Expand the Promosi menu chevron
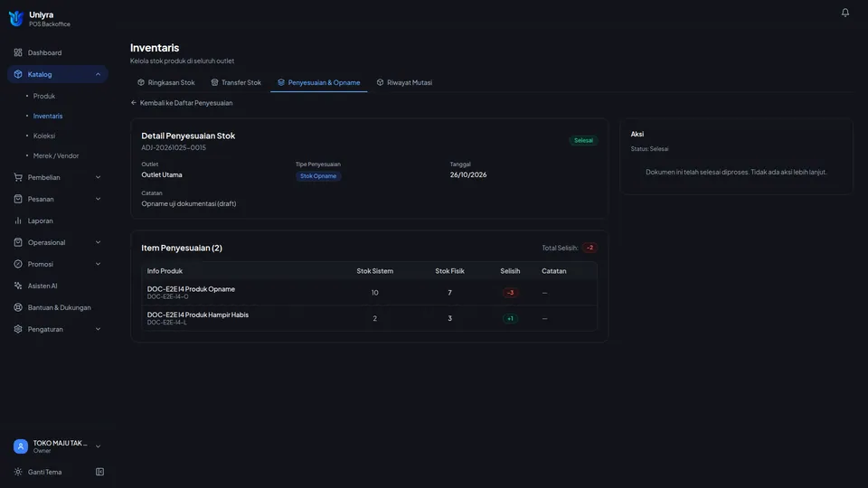Viewport: 868px width, 488px height. tap(98, 264)
